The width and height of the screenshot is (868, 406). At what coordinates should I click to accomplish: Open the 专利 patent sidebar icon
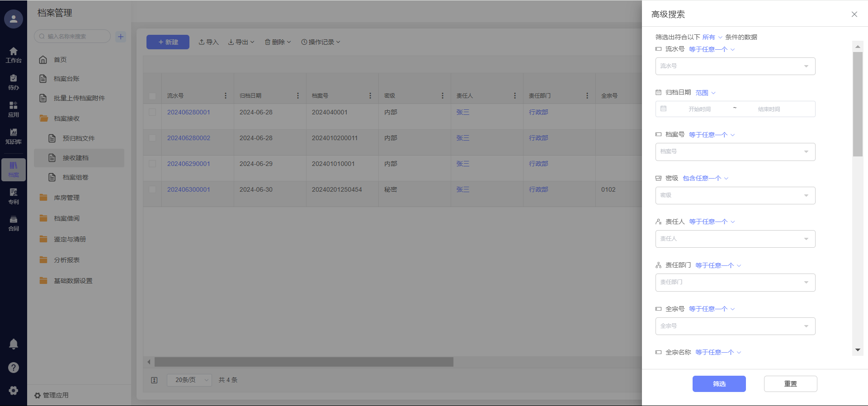pyautogui.click(x=14, y=196)
